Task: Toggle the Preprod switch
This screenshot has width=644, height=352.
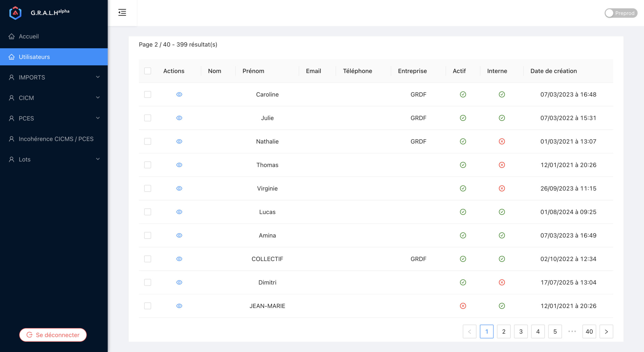Action: pos(621,13)
